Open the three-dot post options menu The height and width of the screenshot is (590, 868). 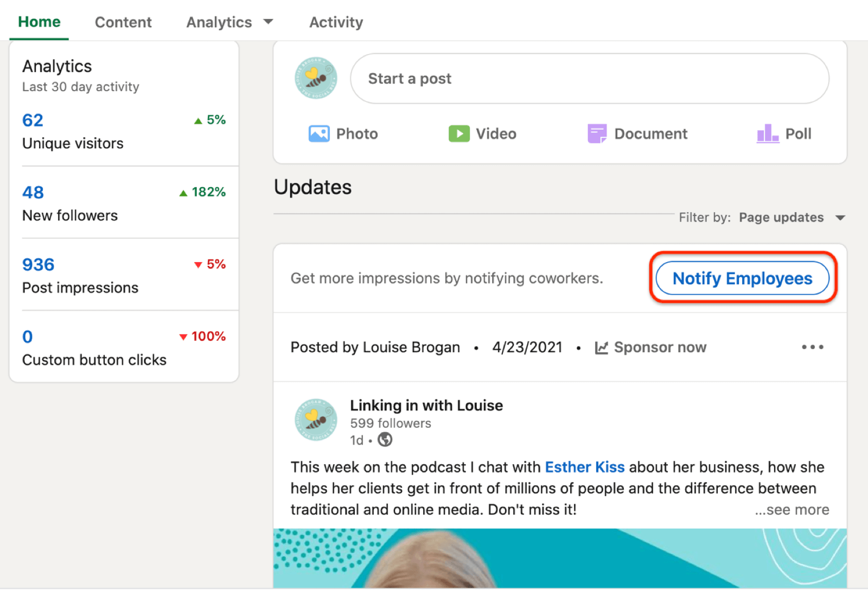[x=812, y=347]
